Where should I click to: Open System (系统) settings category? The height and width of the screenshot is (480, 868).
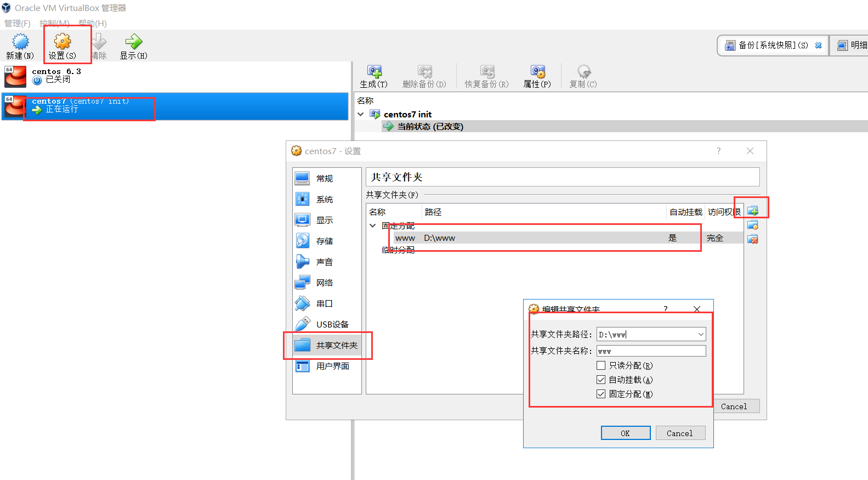(x=327, y=199)
